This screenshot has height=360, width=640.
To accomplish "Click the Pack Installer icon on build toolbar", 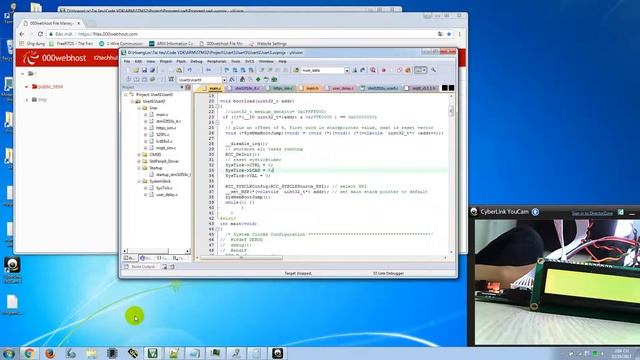I will (274, 79).
